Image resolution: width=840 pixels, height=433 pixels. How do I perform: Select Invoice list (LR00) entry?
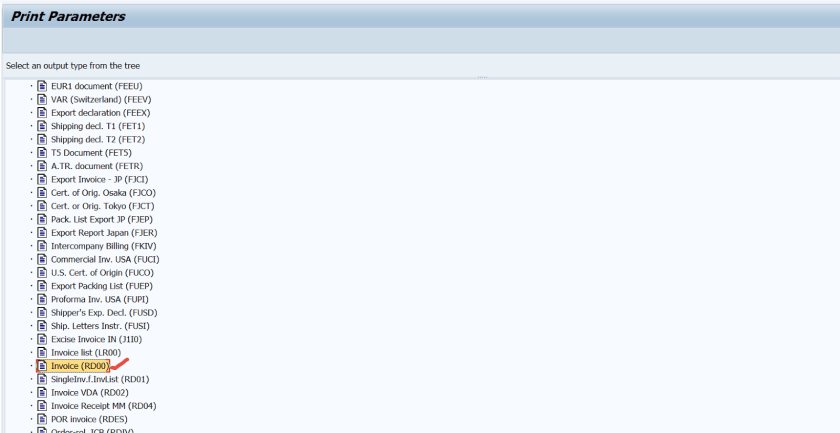(86, 353)
